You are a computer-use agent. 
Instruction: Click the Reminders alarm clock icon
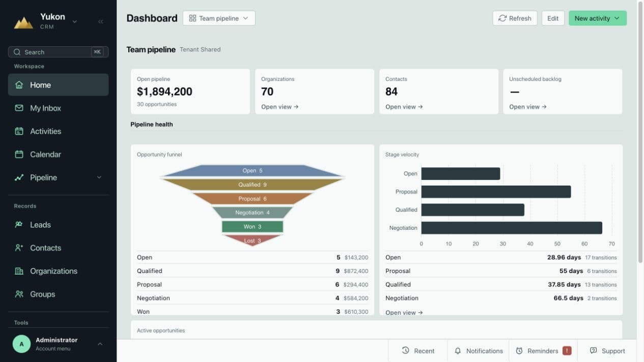519,351
